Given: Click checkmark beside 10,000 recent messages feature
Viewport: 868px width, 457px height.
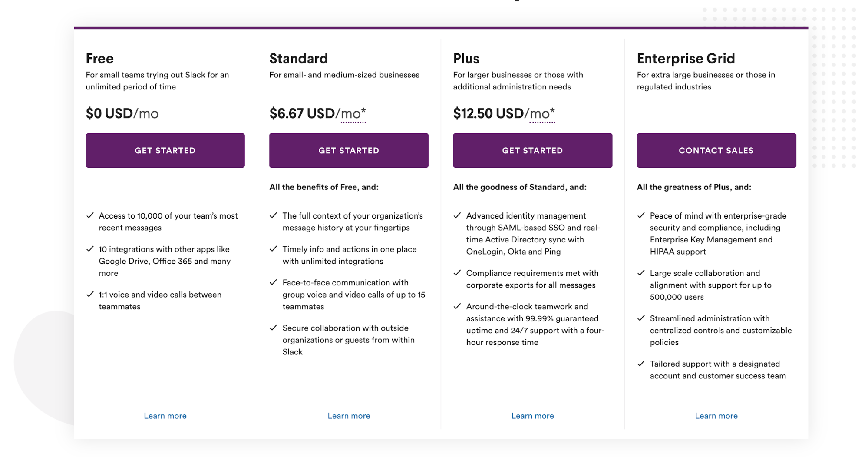Looking at the screenshot, I should 90,215.
